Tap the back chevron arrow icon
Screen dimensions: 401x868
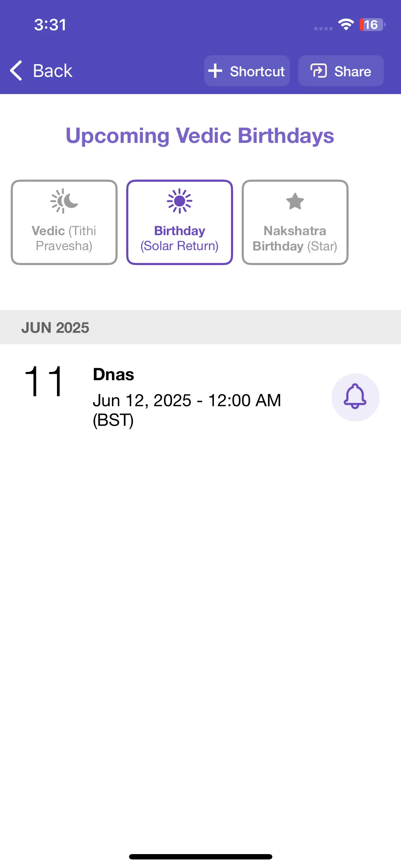(x=16, y=71)
